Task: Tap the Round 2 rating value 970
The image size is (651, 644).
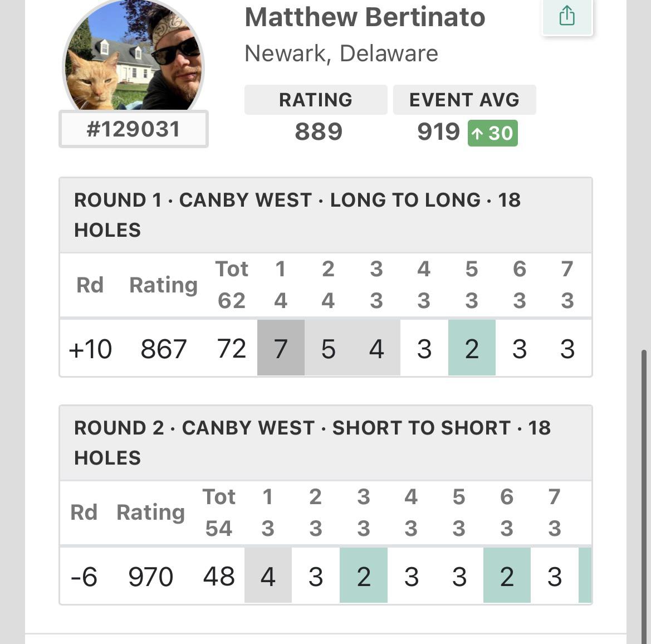Action: [150, 577]
